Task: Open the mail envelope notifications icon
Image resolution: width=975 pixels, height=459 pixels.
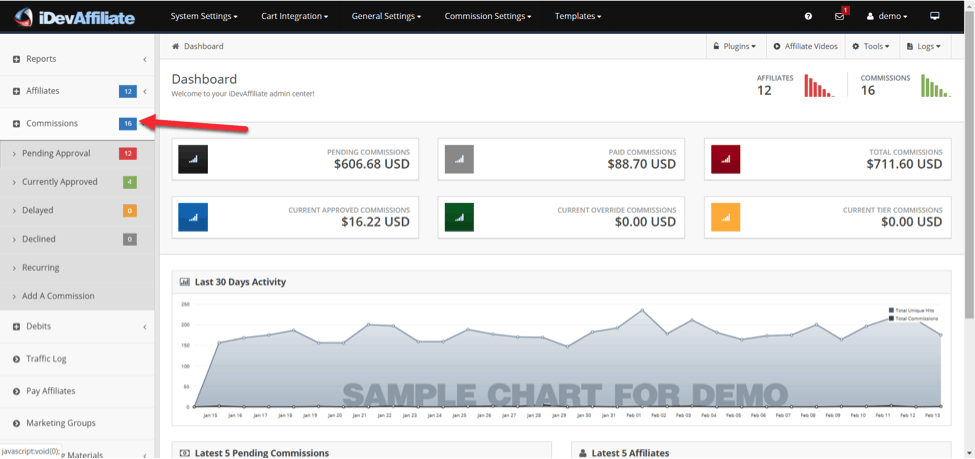Action: pyautogui.click(x=839, y=16)
